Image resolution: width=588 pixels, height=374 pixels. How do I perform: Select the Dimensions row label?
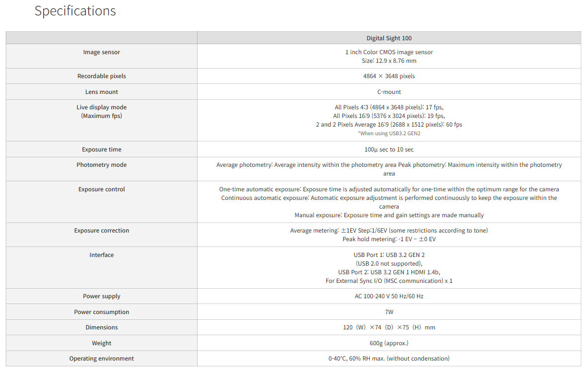pos(102,327)
